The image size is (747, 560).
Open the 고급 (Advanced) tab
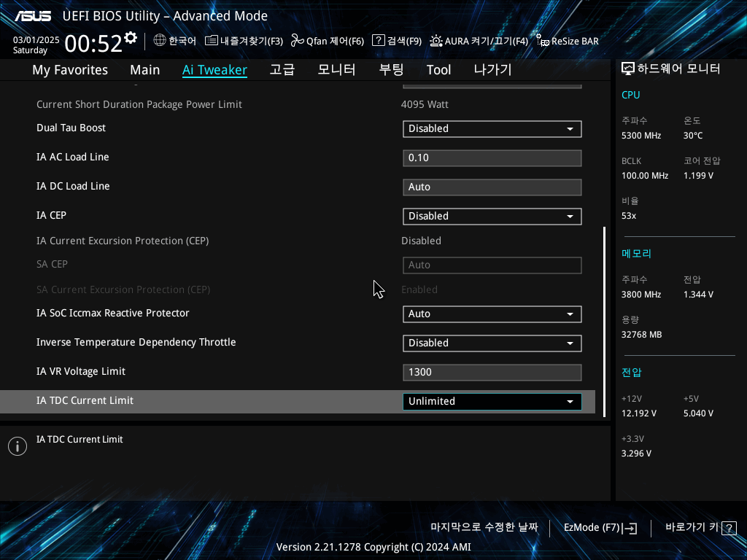pos(282,70)
